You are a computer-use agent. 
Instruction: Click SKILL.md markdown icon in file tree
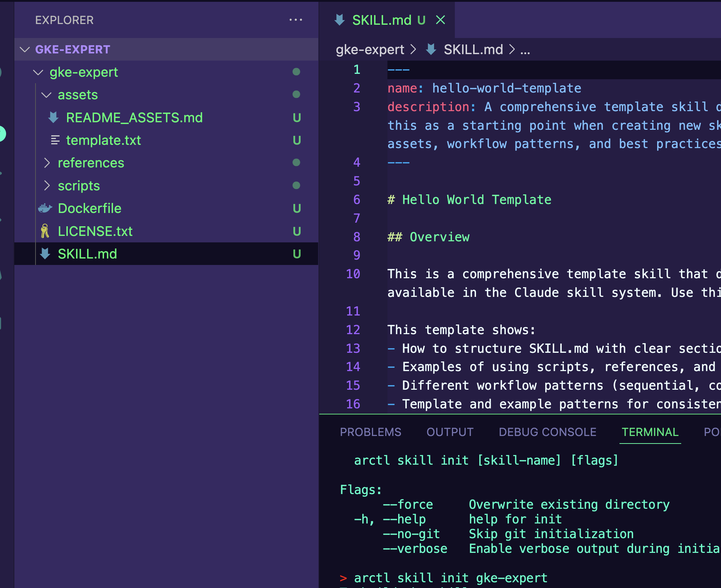tap(45, 254)
